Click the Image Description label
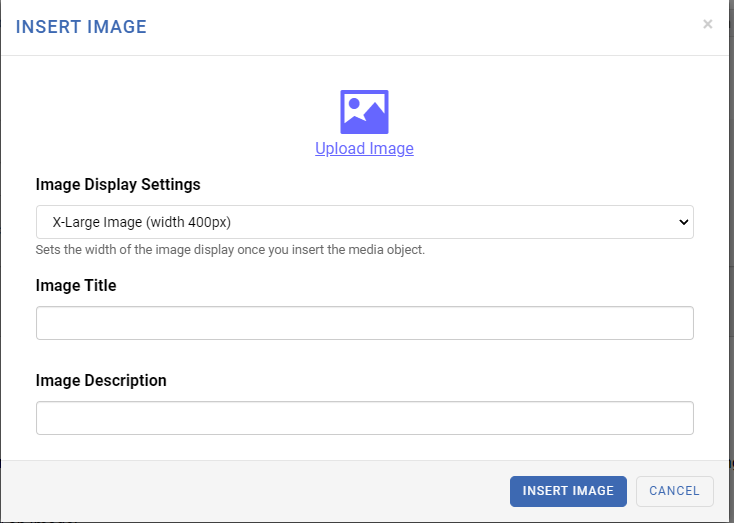Image resolution: width=734 pixels, height=523 pixels. [x=101, y=380]
